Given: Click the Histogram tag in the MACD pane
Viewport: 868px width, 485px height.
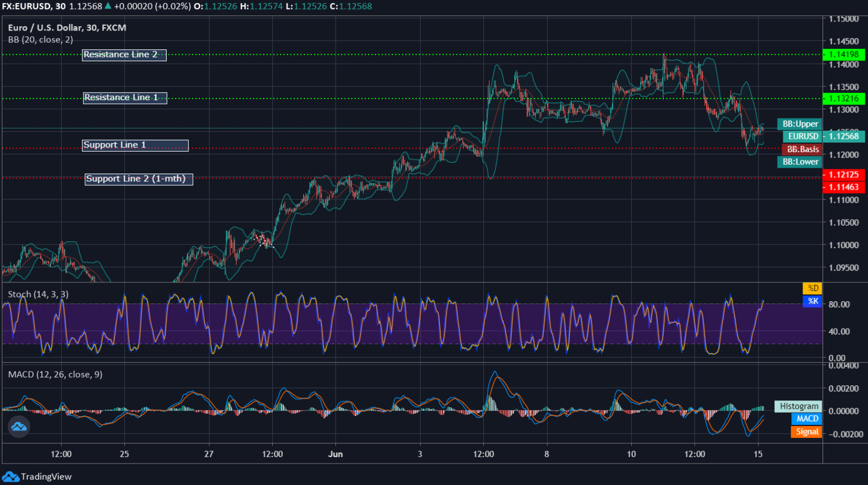Looking at the screenshot, I should click(798, 406).
